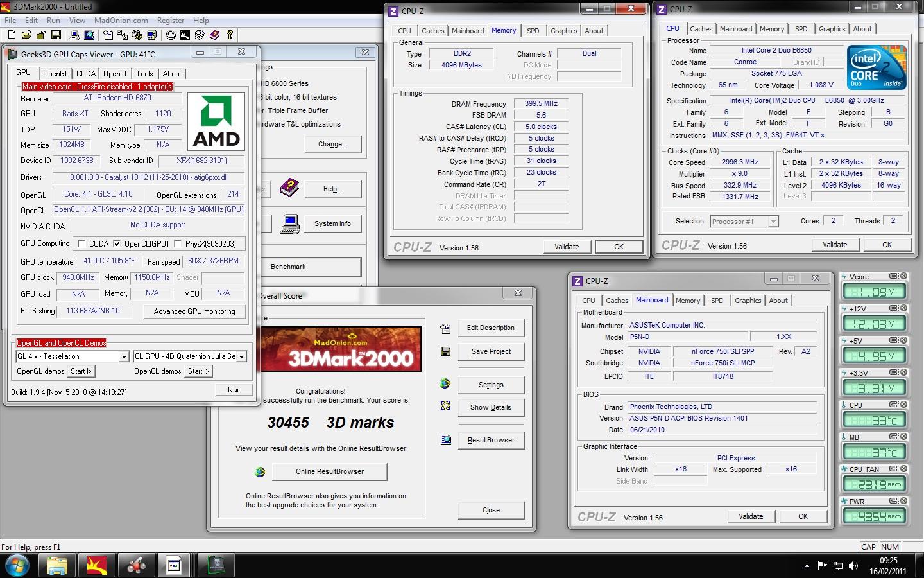Close the MB temperature widget with its X icon
924x578 pixels.
click(x=903, y=437)
